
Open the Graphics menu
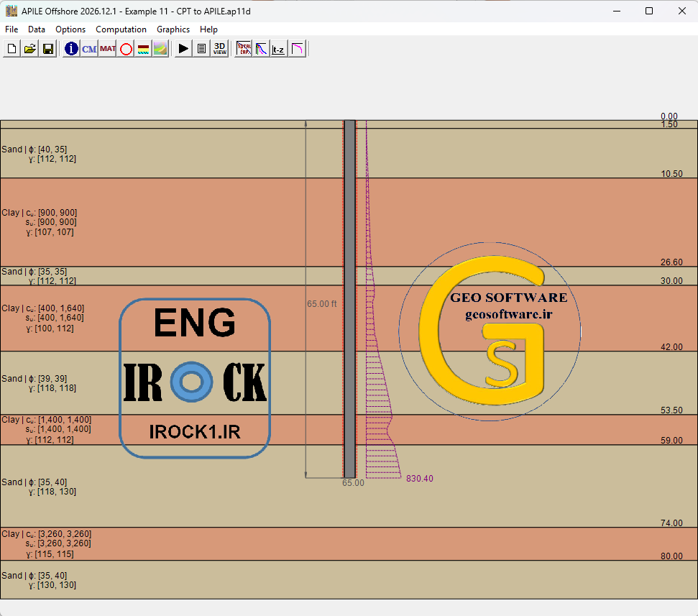pyautogui.click(x=173, y=29)
